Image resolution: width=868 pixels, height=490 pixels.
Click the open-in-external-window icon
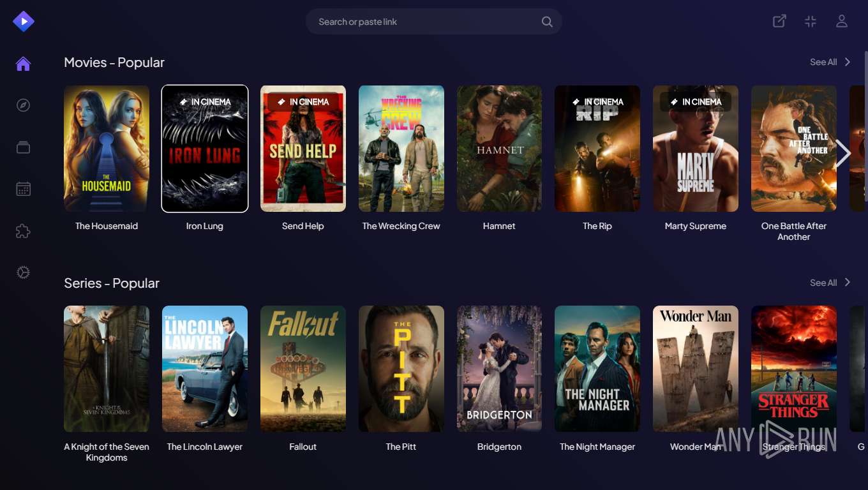click(779, 22)
